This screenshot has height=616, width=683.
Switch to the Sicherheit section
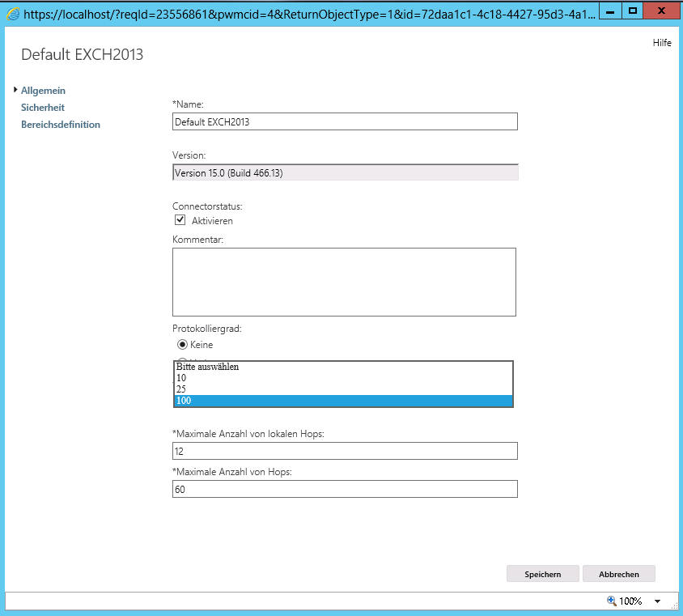click(43, 108)
